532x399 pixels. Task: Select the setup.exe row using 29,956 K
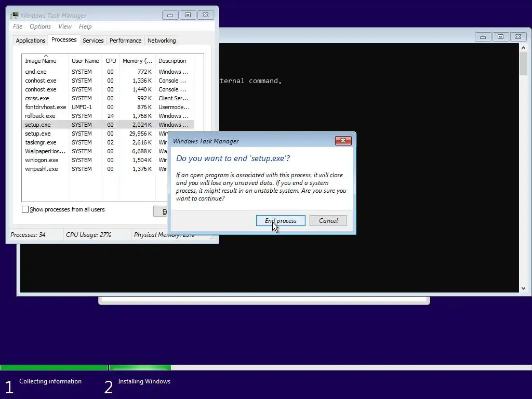(x=95, y=134)
